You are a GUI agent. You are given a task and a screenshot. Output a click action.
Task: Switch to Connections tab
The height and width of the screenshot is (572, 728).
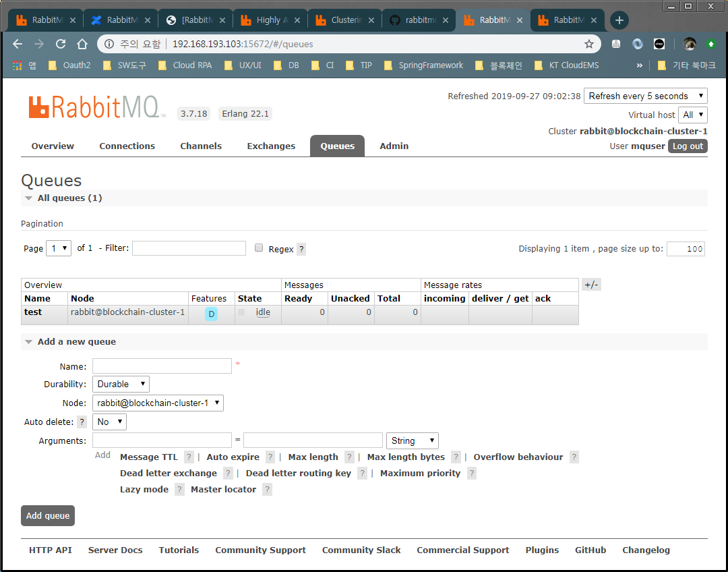pyautogui.click(x=127, y=146)
